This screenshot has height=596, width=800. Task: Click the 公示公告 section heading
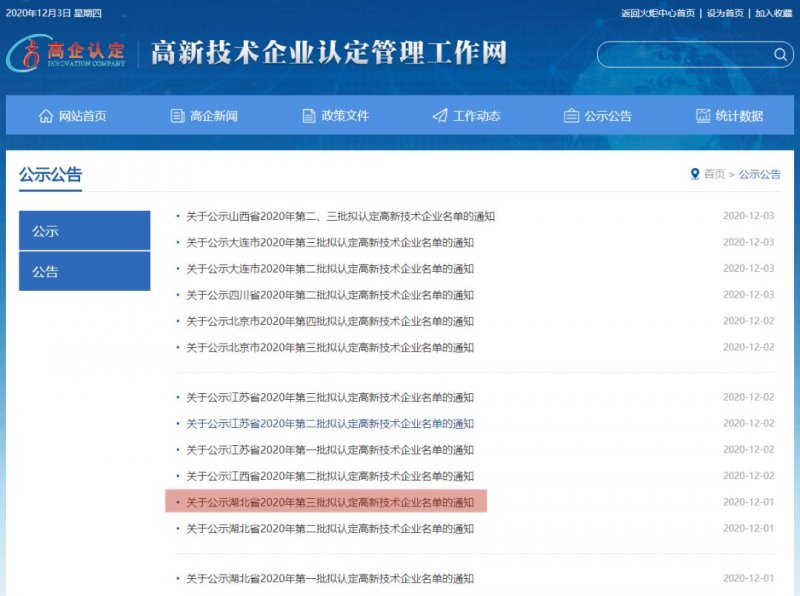pos(51,175)
